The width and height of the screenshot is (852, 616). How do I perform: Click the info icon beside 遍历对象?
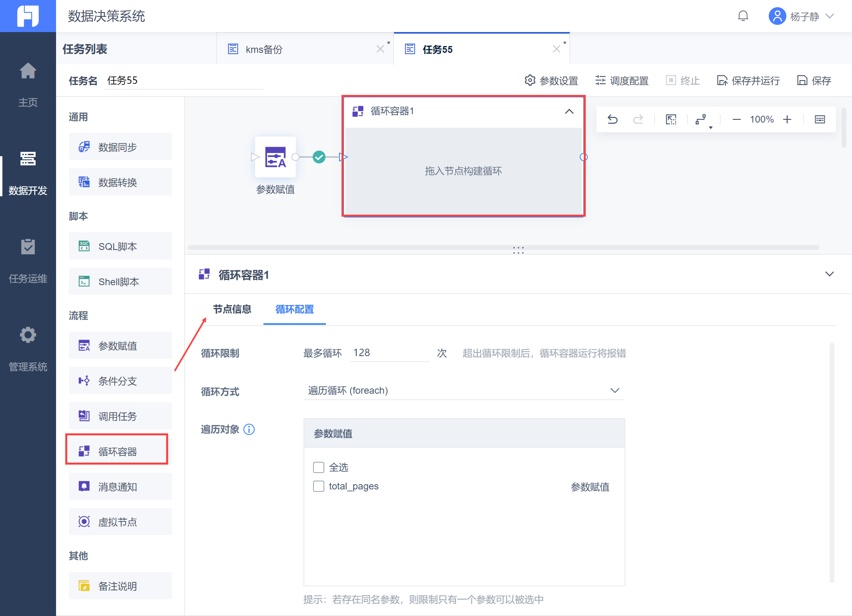click(x=249, y=429)
